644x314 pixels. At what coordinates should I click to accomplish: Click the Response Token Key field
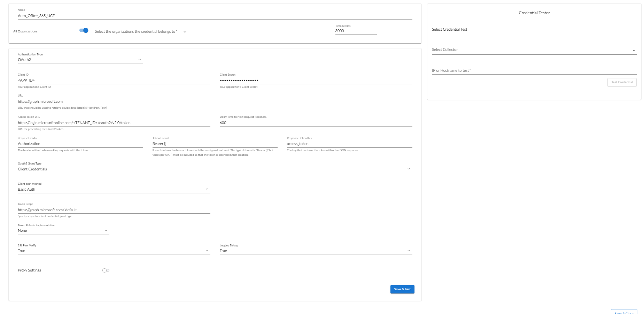coord(349,144)
